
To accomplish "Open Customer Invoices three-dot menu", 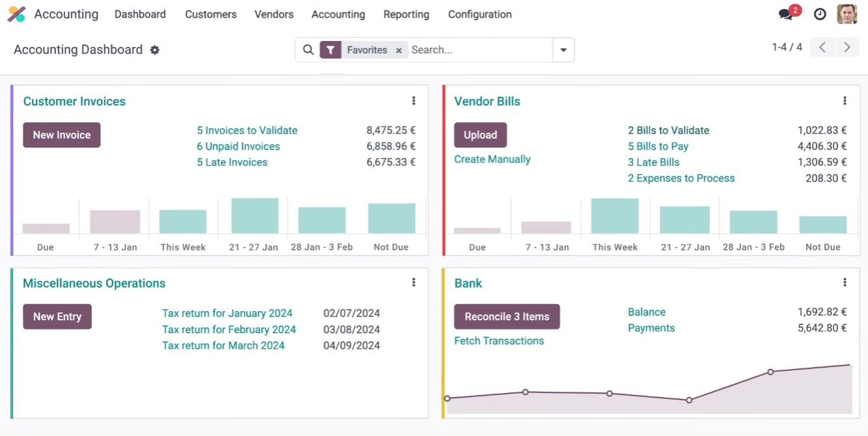I will click(413, 101).
